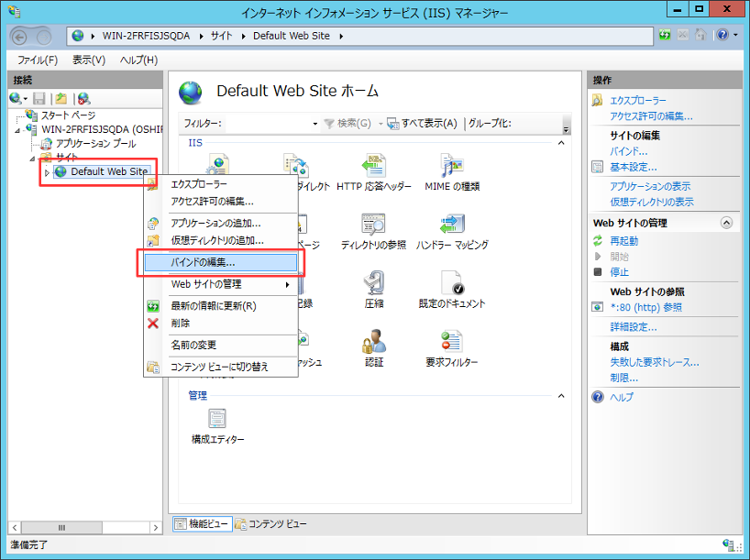
Task: Select the スタートページ tree item
Action: pyautogui.click(x=68, y=115)
